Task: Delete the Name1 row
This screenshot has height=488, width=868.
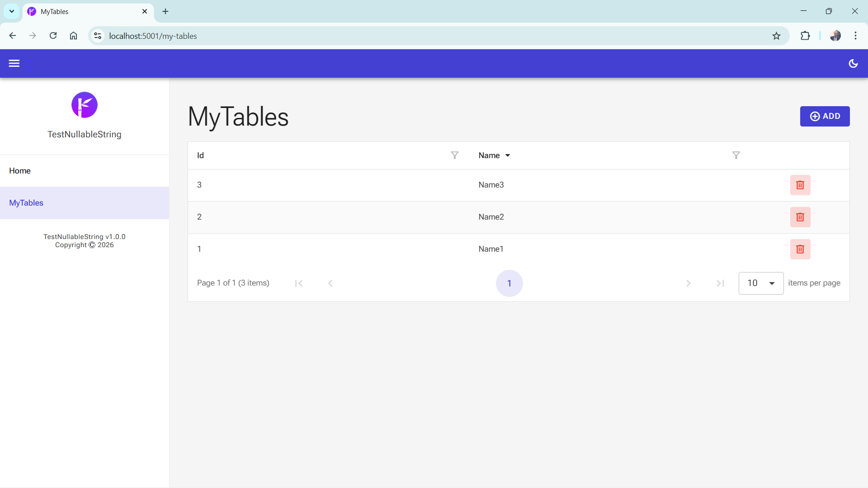Action: click(800, 249)
